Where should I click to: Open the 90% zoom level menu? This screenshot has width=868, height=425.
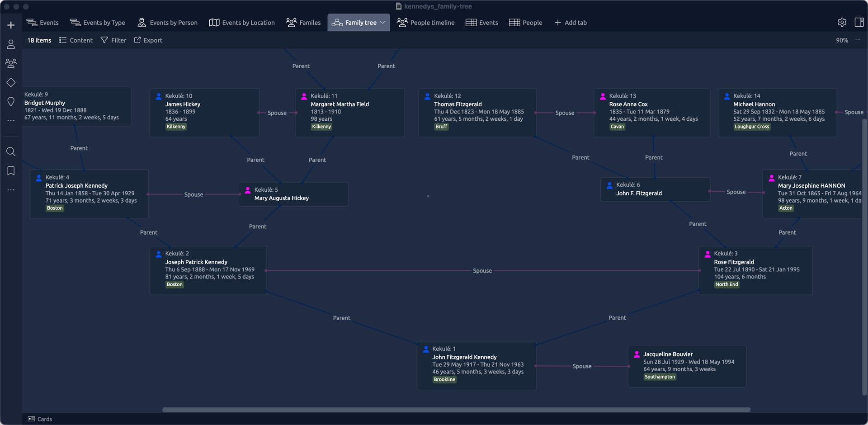coord(842,40)
